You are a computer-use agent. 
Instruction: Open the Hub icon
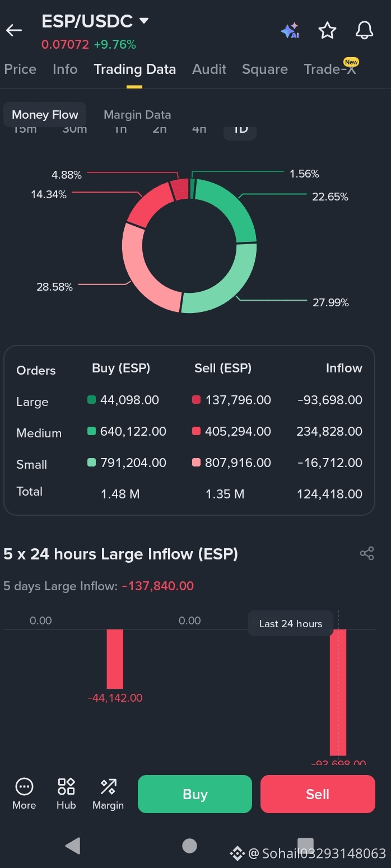pyautogui.click(x=66, y=794)
